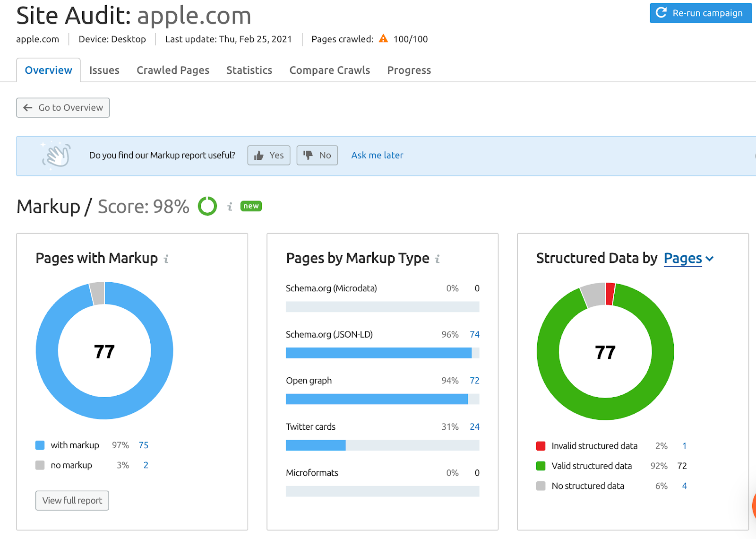Switch to the Statistics tab
Image resolution: width=756 pixels, height=539 pixels.
click(249, 70)
